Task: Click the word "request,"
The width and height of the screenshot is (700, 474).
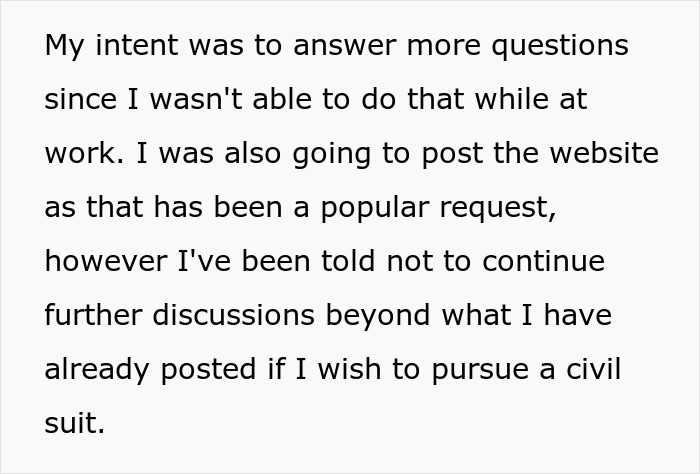Action: point(498,209)
